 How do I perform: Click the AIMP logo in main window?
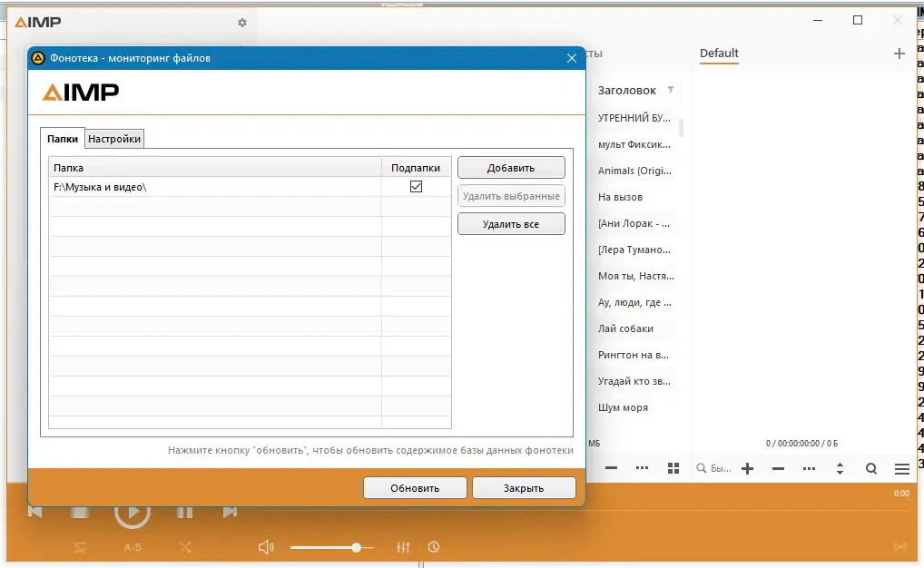pos(38,23)
